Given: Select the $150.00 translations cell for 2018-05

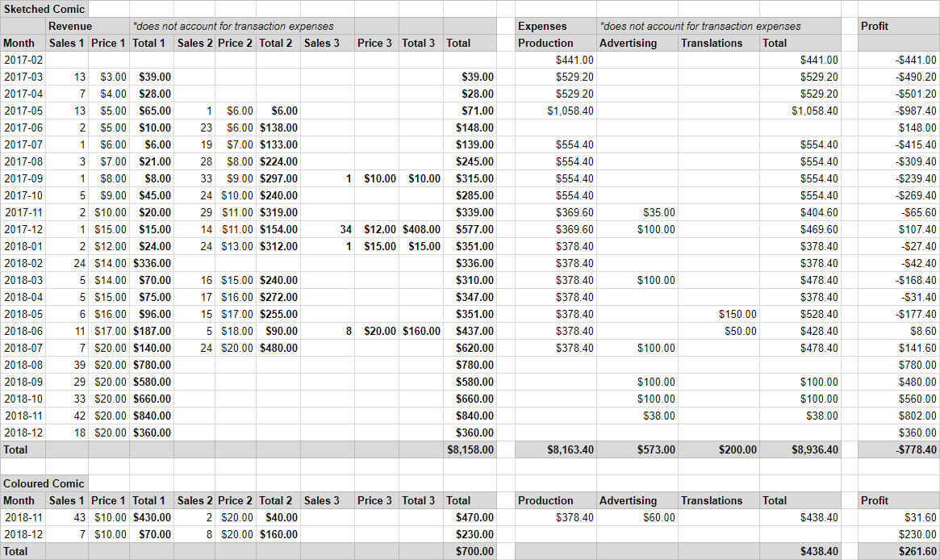Looking at the screenshot, I should pyautogui.click(x=719, y=314).
